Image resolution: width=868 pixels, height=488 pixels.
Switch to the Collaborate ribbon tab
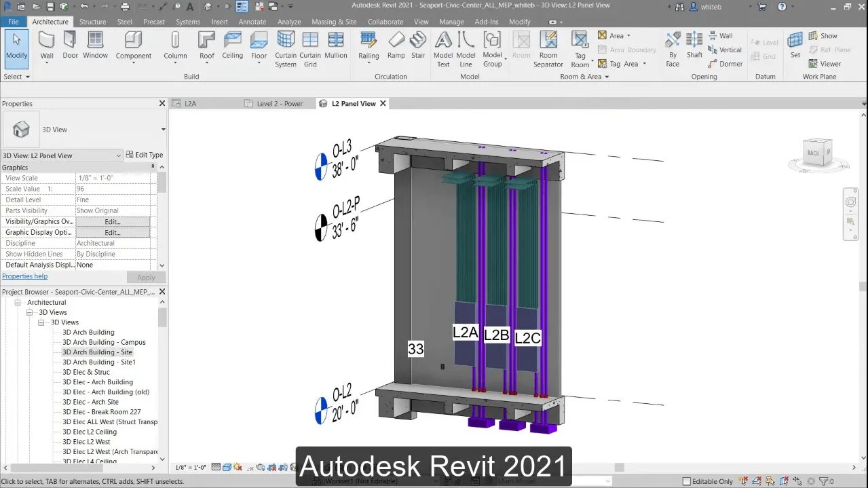pyautogui.click(x=385, y=22)
